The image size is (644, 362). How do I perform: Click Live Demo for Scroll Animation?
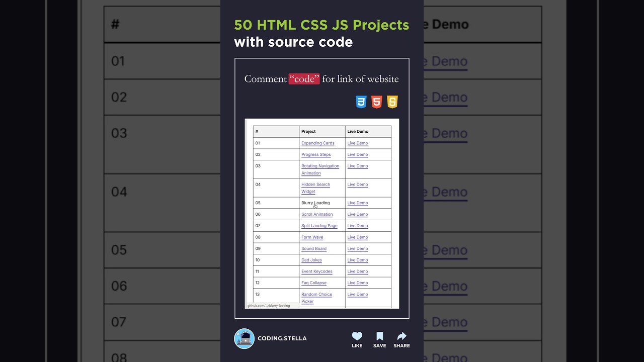(x=358, y=215)
